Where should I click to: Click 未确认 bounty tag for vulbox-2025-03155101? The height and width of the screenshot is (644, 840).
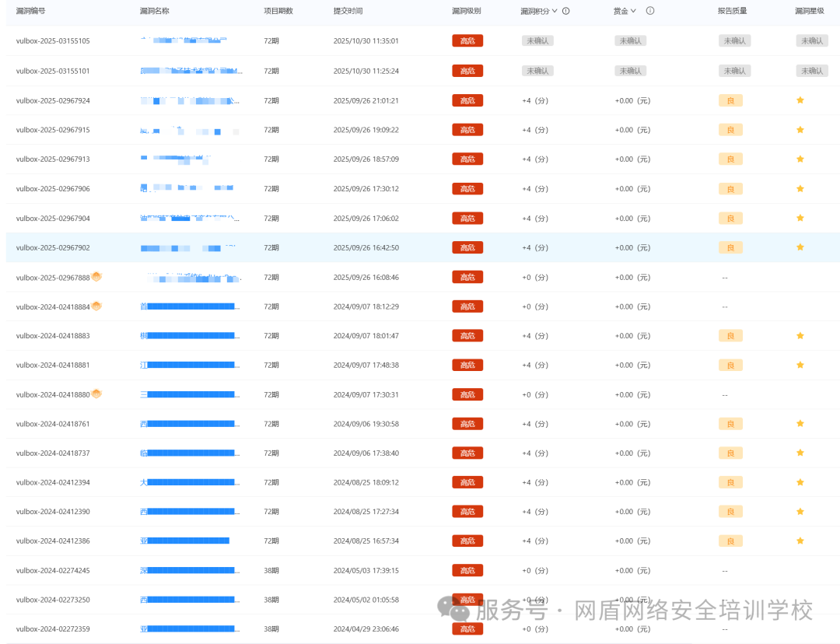click(x=631, y=71)
